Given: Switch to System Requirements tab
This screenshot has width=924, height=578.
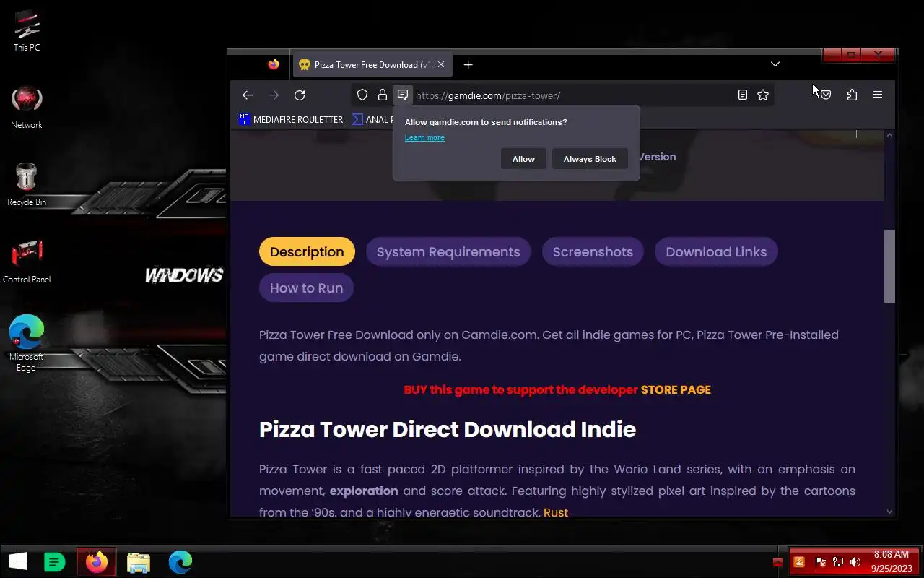Looking at the screenshot, I should click(448, 251).
